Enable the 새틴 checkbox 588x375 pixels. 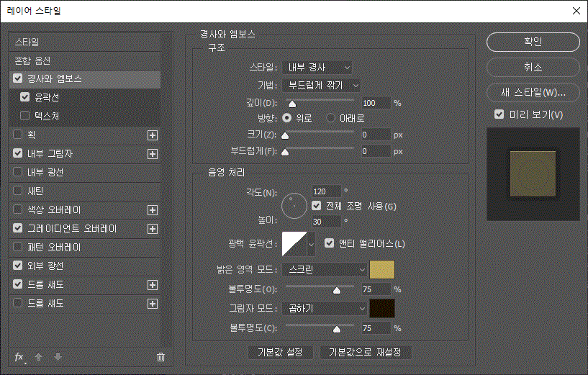[17, 191]
